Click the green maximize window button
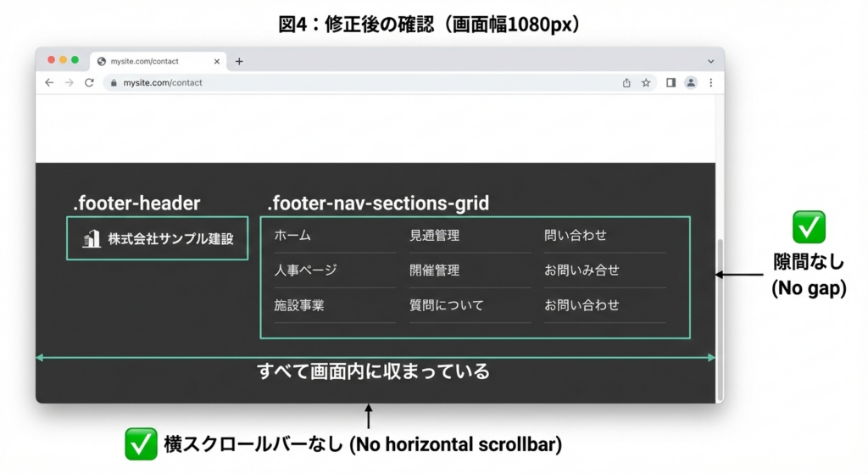This screenshot has height=474, width=868. [75, 60]
